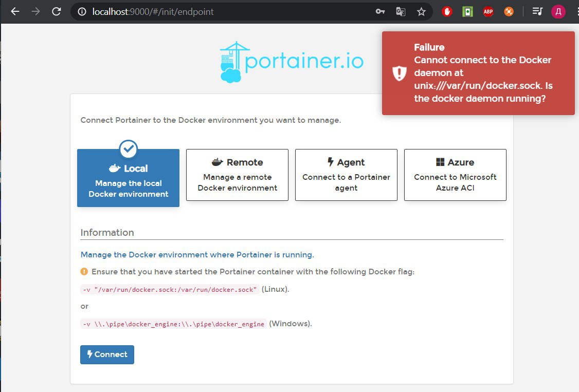Open the red stop-hand extension icon
This screenshot has height=392, width=579.
click(447, 12)
